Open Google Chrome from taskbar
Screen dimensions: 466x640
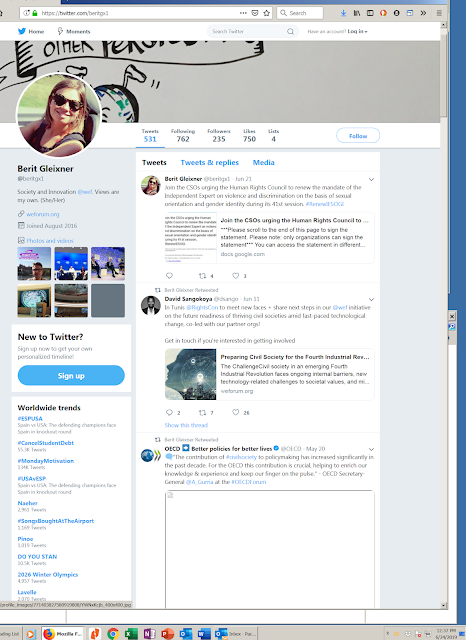coord(113,634)
